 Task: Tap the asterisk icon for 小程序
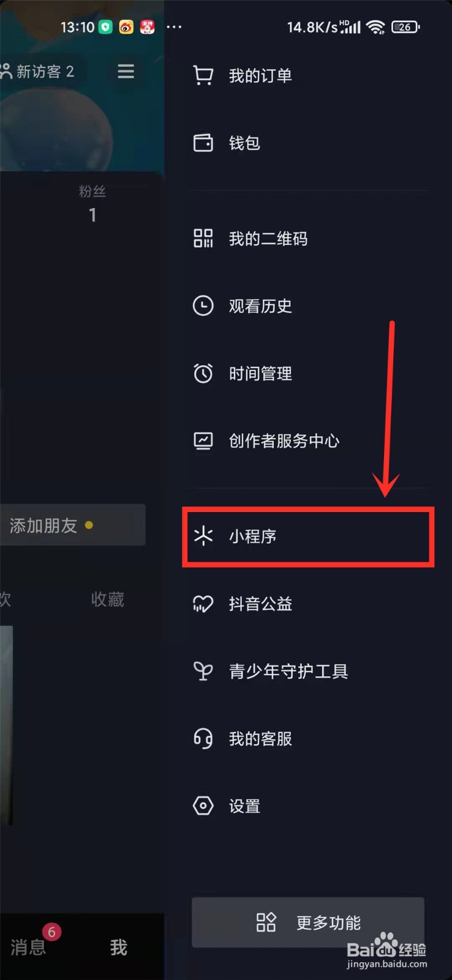click(x=203, y=536)
